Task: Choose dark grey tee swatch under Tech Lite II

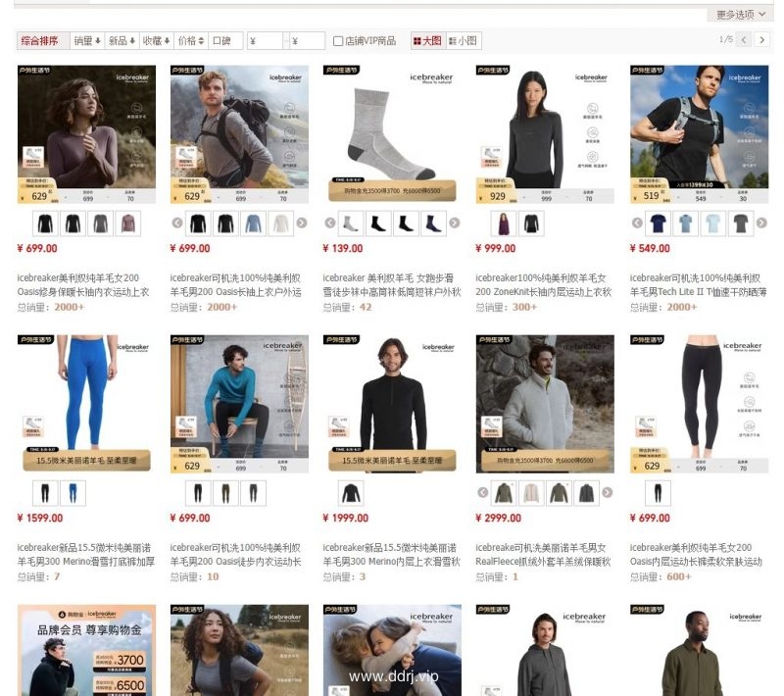Action: pos(740,224)
